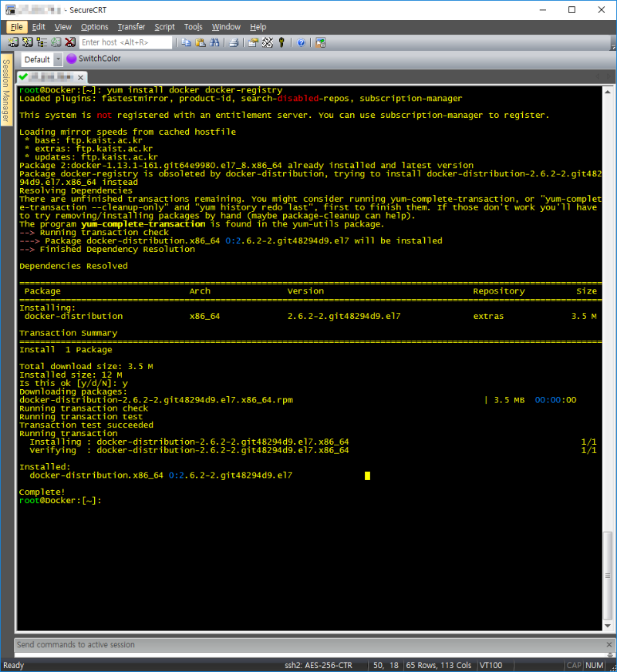The width and height of the screenshot is (617, 672).
Task: Click the Enter host input field
Action: coord(126,43)
